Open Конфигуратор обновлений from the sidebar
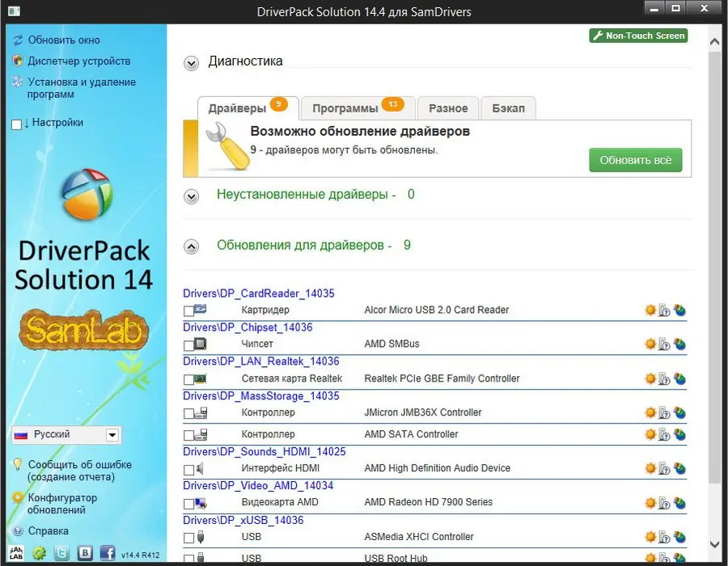 tap(62, 504)
